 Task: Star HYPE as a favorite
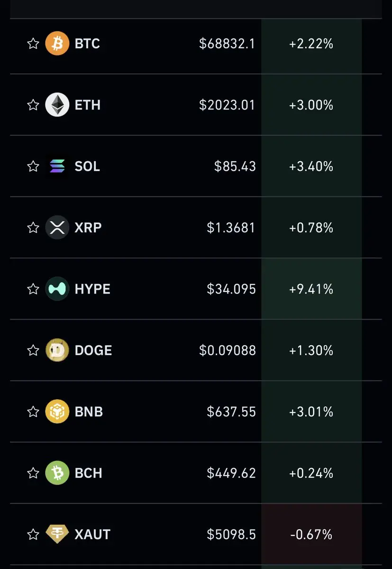point(33,289)
